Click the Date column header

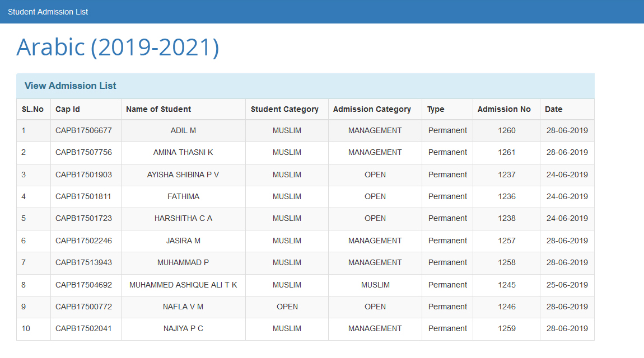point(553,109)
